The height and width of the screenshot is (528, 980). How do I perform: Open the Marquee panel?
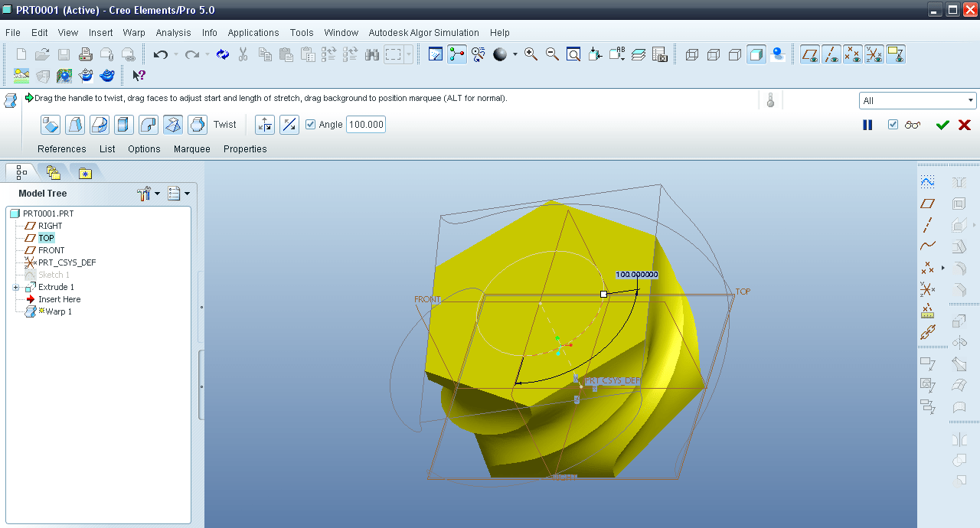click(x=192, y=149)
